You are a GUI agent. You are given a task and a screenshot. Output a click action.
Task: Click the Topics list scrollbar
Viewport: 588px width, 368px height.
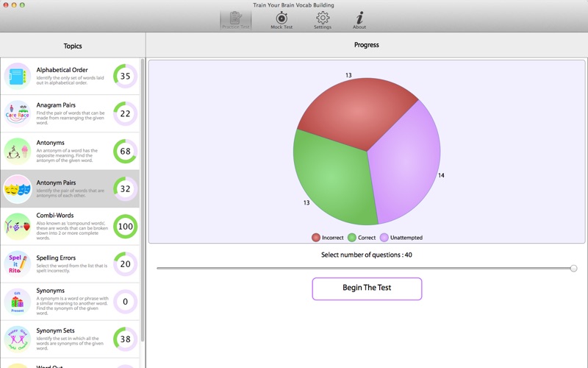pyautogui.click(x=143, y=199)
